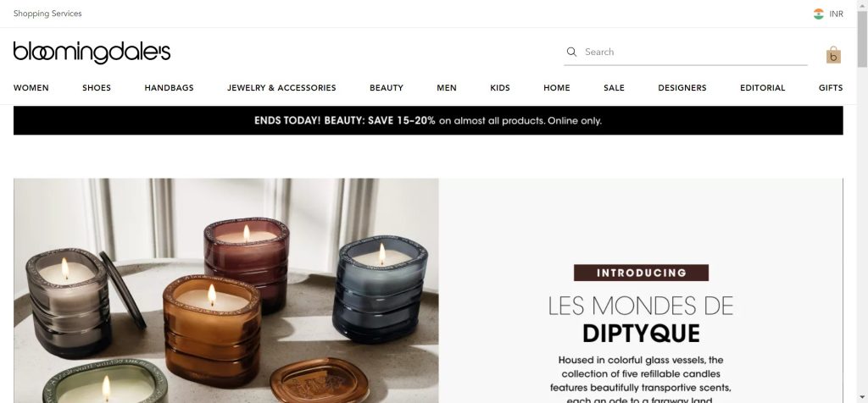Click the scrollbar down arrow
The height and width of the screenshot is (403, 868).
862,398
